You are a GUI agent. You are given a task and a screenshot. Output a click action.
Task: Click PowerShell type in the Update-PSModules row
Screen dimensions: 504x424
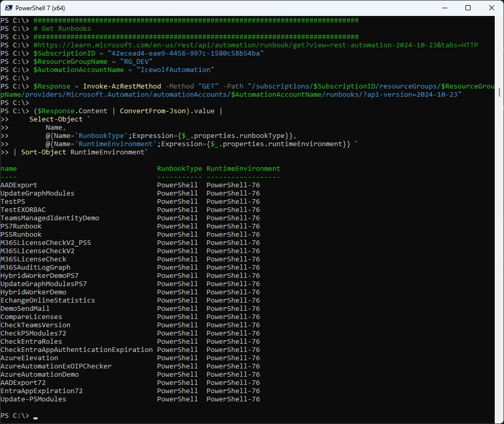coord(178,399)
